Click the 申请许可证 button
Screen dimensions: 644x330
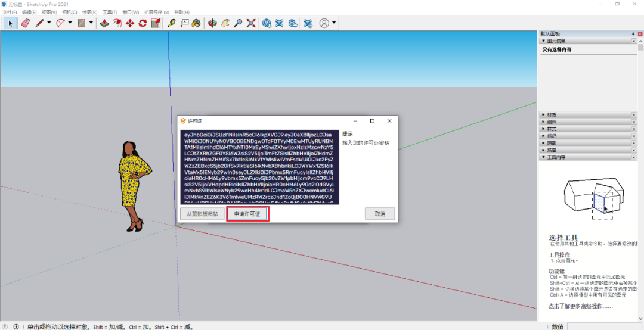247,214
